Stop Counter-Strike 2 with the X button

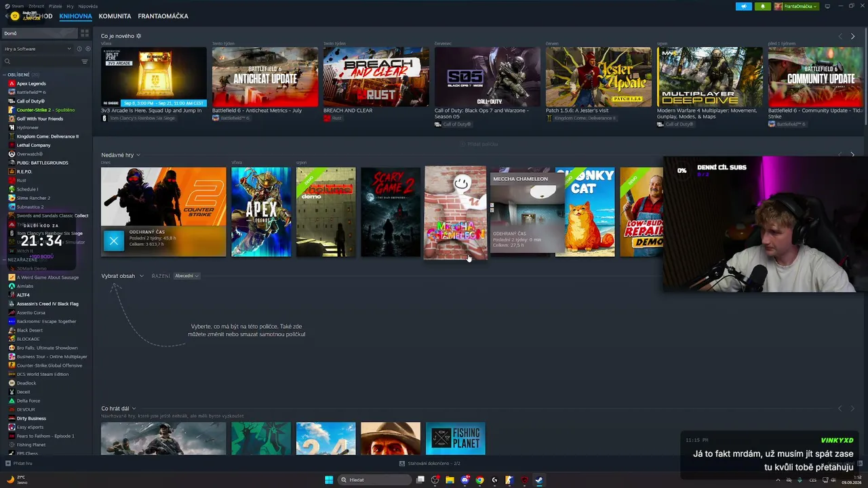coord(114,241)
